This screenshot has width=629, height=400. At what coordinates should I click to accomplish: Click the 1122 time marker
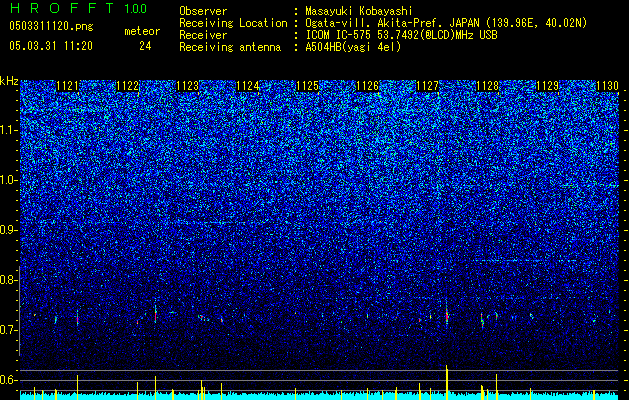tap(128, 86)
